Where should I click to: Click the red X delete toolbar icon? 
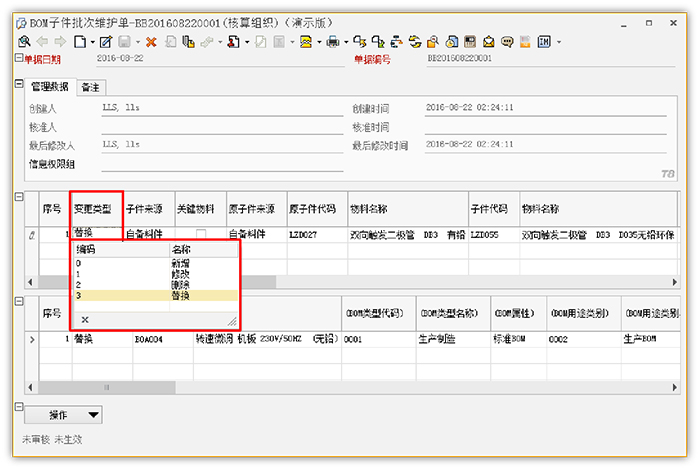tap(151, 42)
